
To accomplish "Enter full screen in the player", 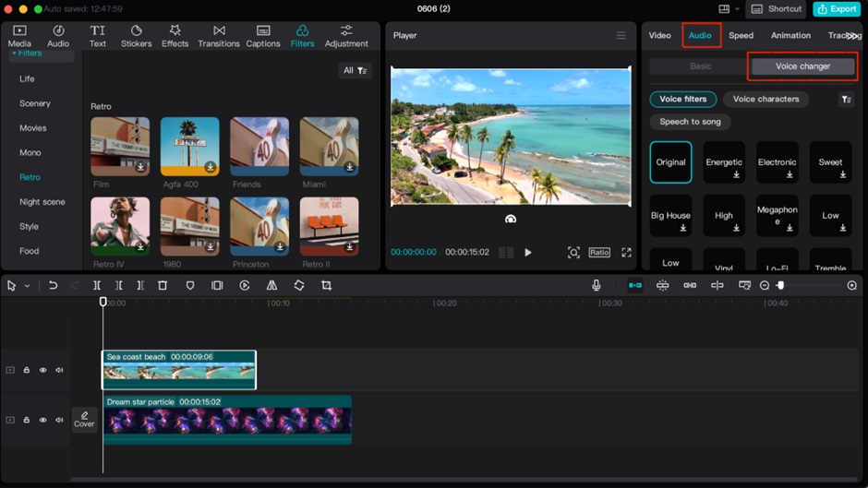I will tap(626, 253).
